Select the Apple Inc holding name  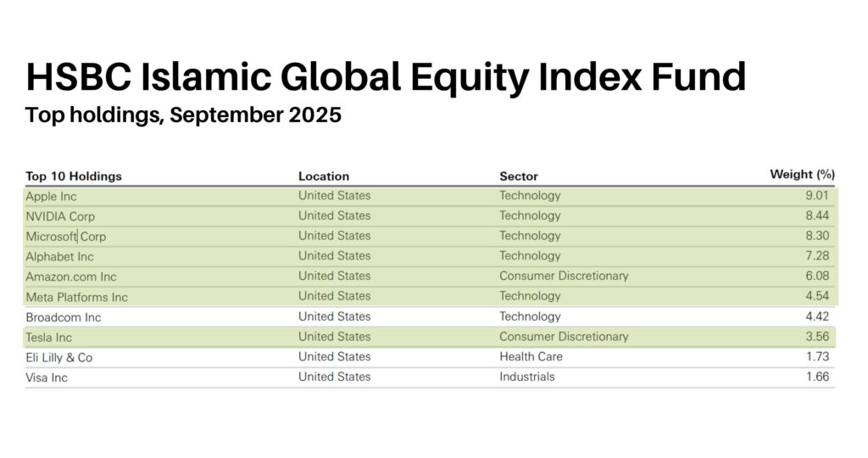point(52,196)
